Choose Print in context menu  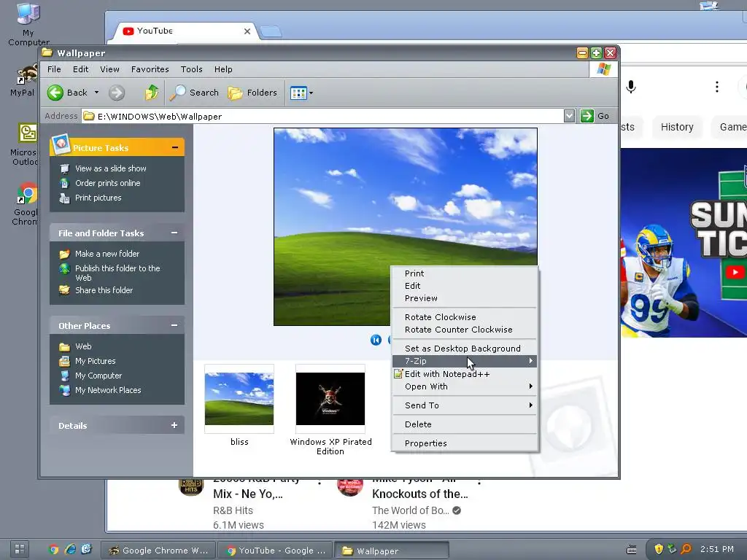pyautogui.click(x=464, y=273)
